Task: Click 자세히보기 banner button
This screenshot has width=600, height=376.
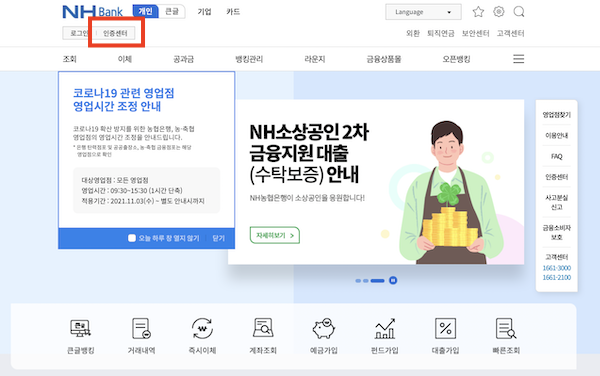Action: click(x=275, y=235)
